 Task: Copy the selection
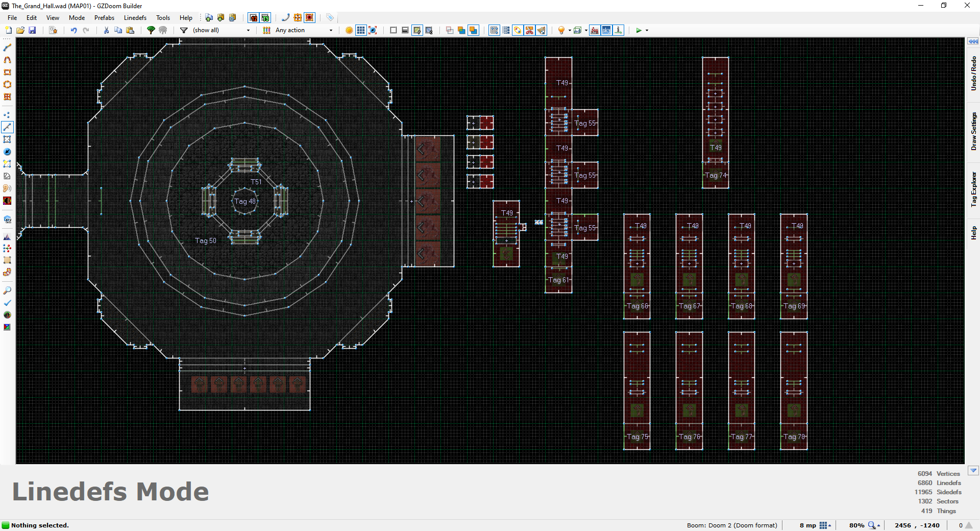coord(118,30)
